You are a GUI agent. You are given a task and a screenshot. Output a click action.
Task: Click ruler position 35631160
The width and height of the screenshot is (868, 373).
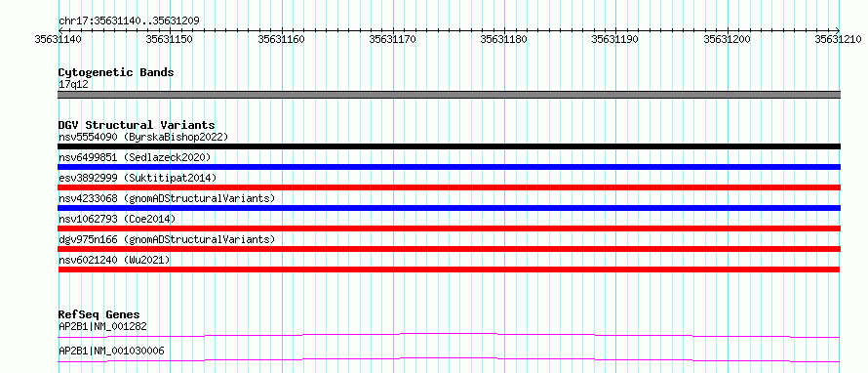(x=282, y=39)
